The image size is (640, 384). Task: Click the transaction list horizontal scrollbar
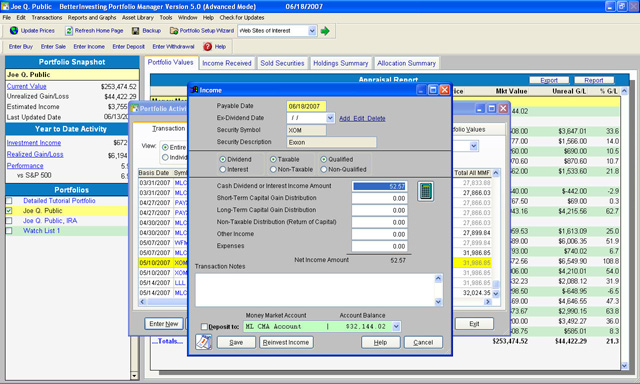pyautogui.click(x=315, y=302)
